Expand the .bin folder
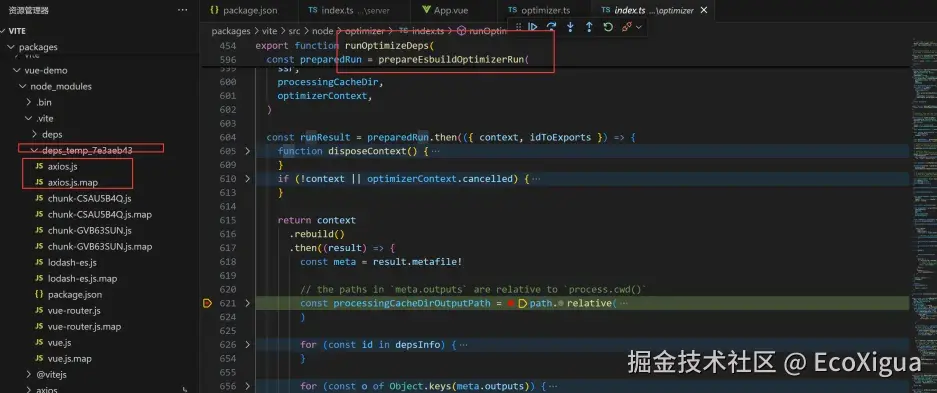Screen dimensions: 937x393 [28, 103]
